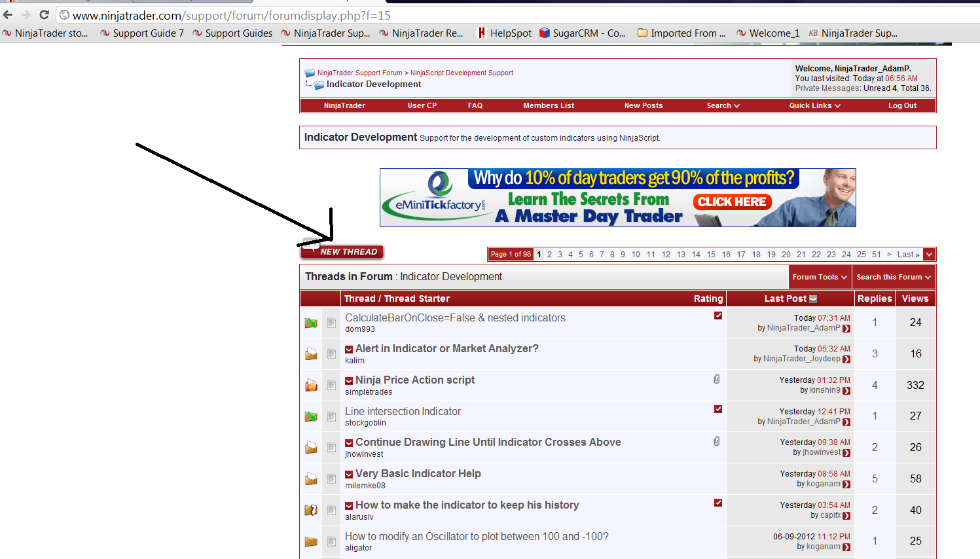
Task: Click the Indicator Development folder icon in breadcrumb
Action: point(319,85)
